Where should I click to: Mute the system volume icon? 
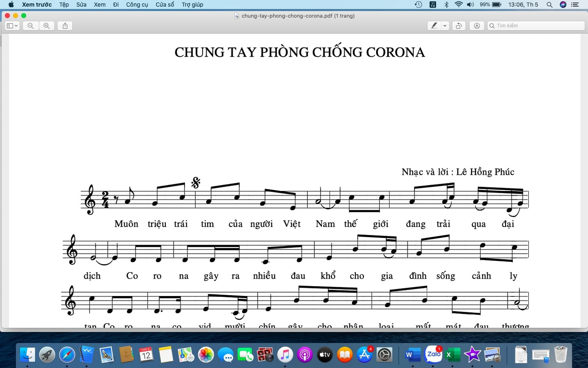tap(470, 5)
